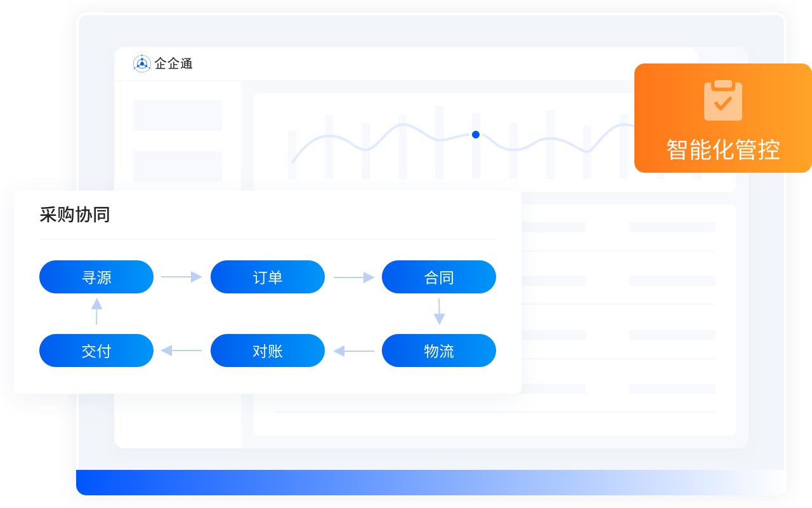The height and width of the screenshot is (508, 812).
Task: Open the 智能化管控 card label
Action: click(x=723, y=150)
